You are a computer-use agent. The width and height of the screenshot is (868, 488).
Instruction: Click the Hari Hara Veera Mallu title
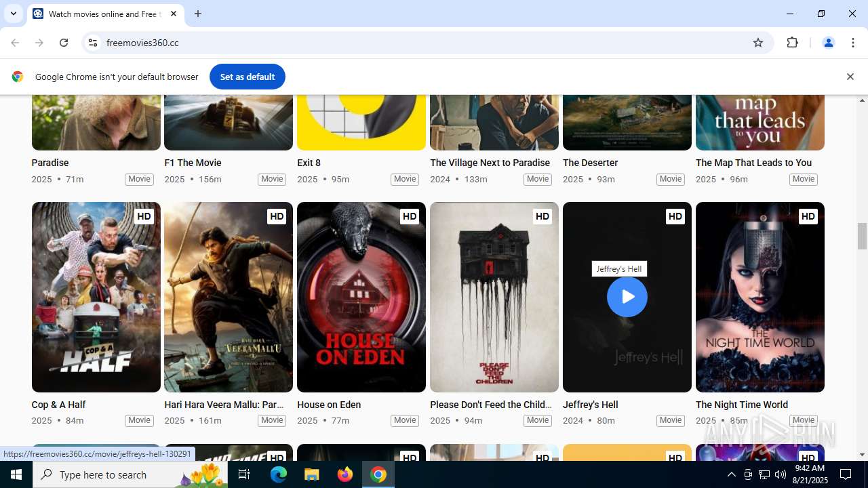[x=224, y=405]
